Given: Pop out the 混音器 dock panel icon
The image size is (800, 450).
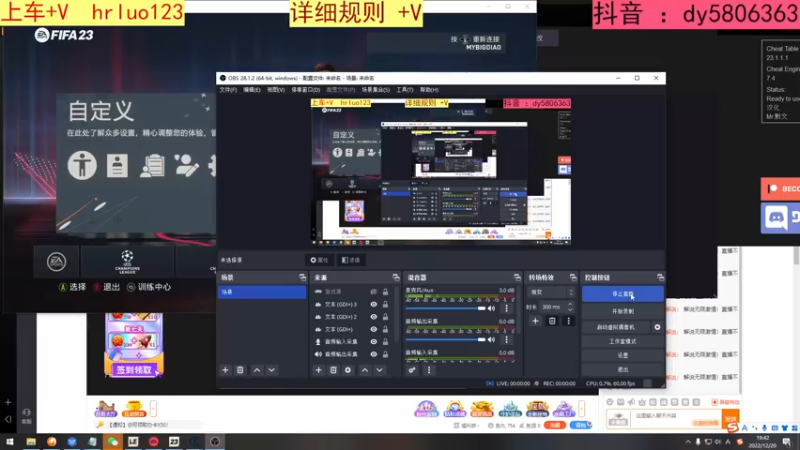Looking at the screenshot, I should [517, 278].
